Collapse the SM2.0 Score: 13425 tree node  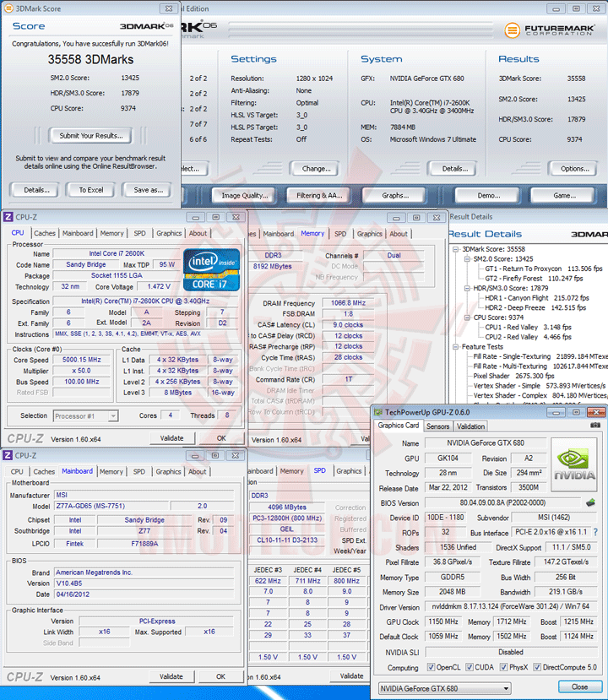[x=467, y=259]
